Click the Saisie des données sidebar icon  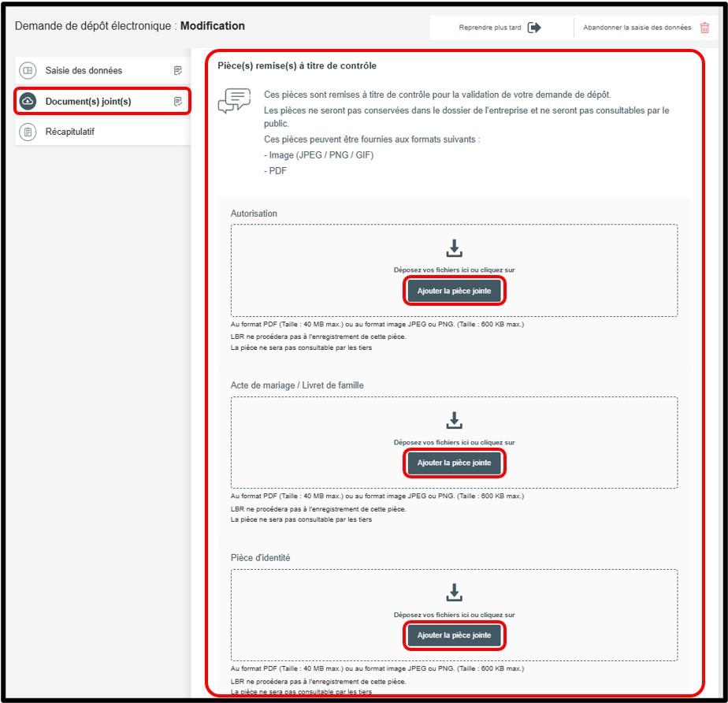pyautogui.click(x=28, y=70)
